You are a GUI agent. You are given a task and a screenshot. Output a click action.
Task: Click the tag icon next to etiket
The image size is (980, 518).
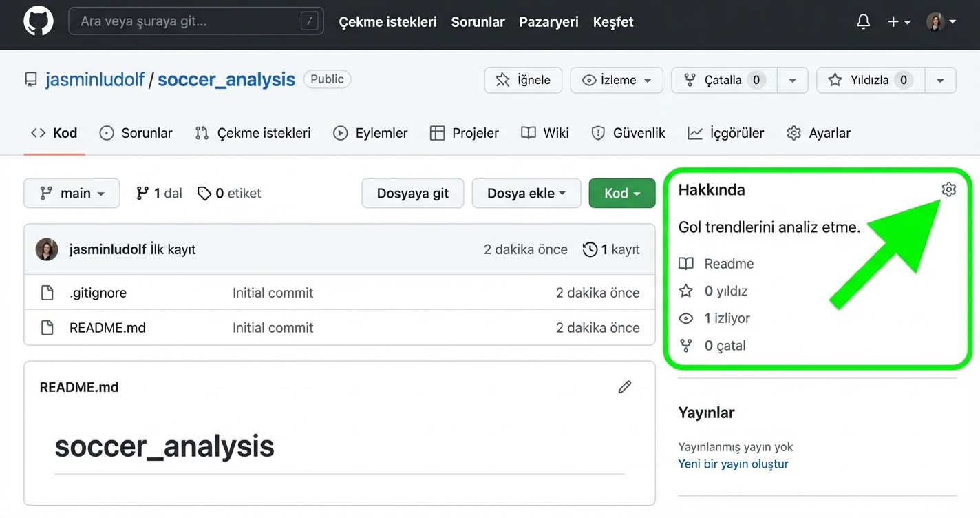point(204,194)
